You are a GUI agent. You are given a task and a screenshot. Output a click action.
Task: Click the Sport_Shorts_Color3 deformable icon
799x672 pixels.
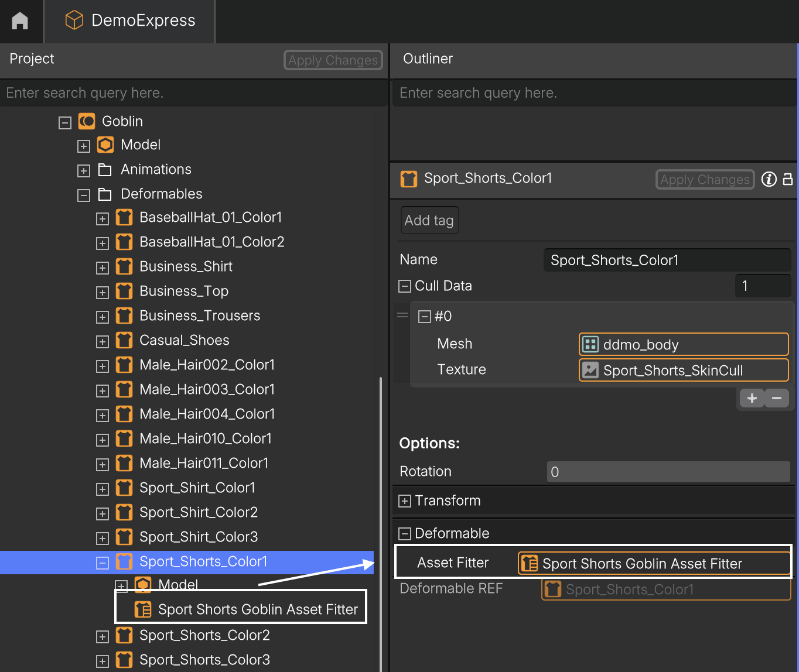click(x=124, y=660)
